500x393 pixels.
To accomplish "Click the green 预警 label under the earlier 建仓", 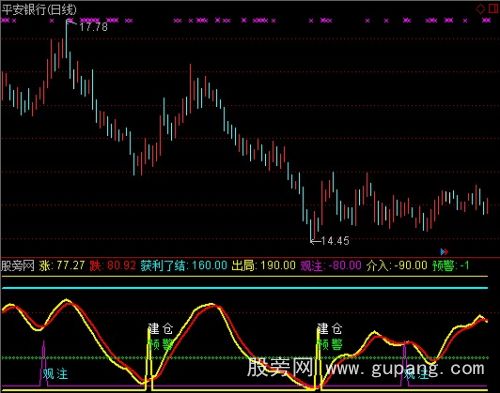I will point(161,344).
